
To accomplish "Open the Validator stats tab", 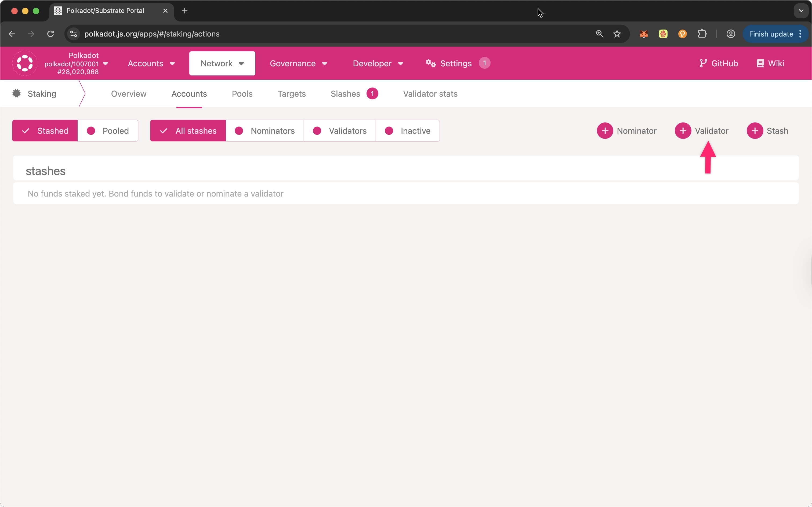I will pos(430,94).
